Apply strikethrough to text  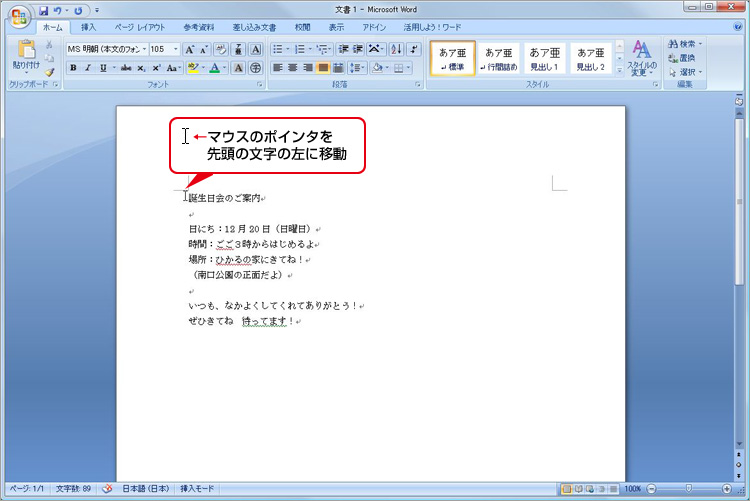(126, 68)
